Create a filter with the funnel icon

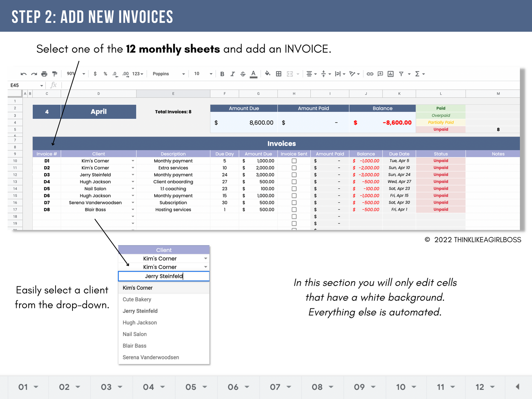click(401, 74)
